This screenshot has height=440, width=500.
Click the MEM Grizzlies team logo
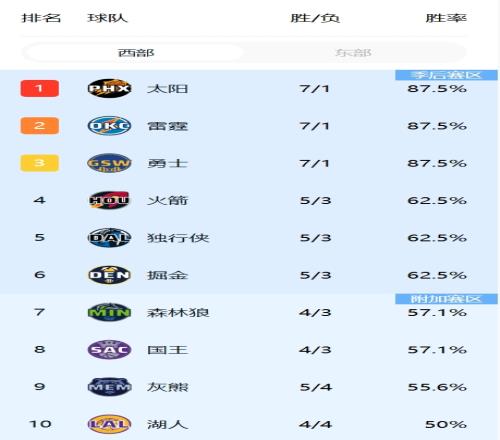point(109,387)
